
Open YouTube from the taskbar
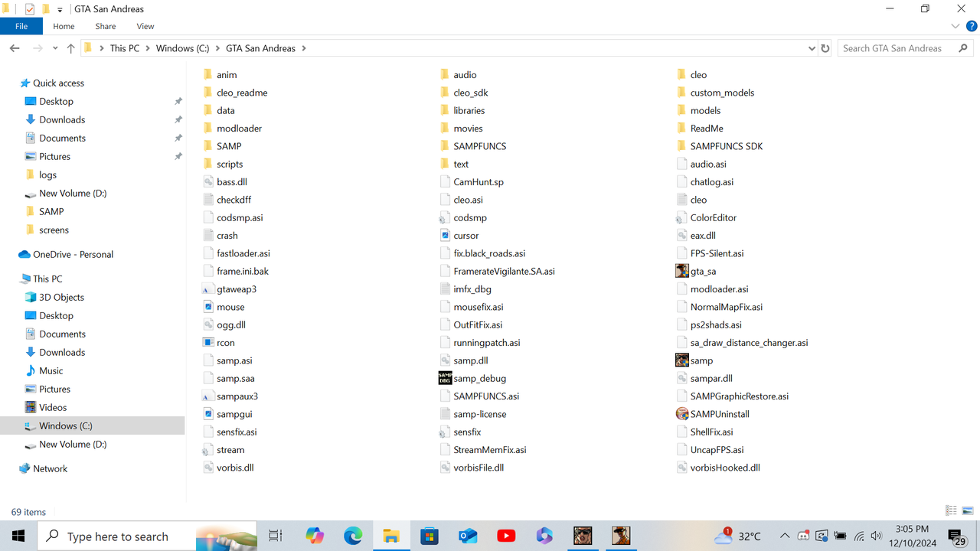[x=506, y=536]
